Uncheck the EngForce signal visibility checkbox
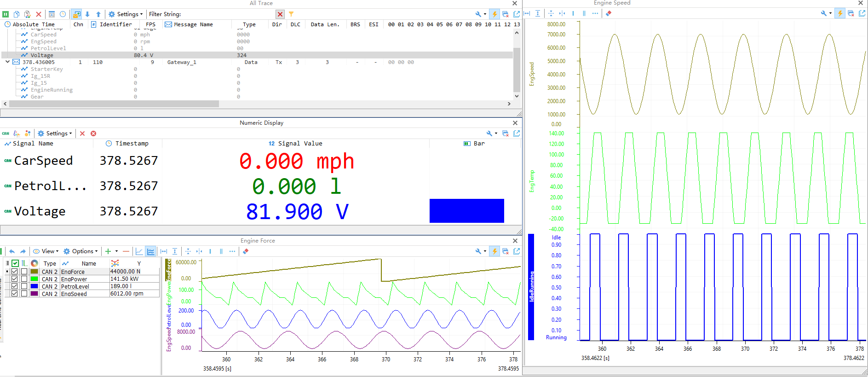 [x=15, y=272]
